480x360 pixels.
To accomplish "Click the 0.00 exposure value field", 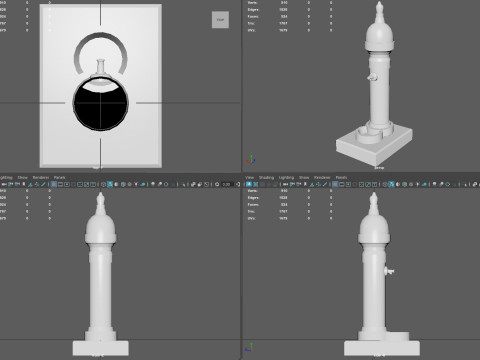I will click(x=227, y=184).
